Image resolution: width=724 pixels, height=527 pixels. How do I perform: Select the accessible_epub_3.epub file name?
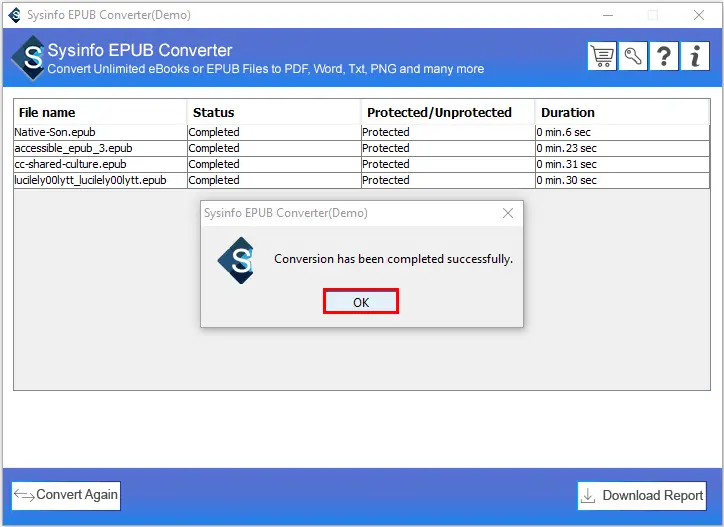(73, 148)
